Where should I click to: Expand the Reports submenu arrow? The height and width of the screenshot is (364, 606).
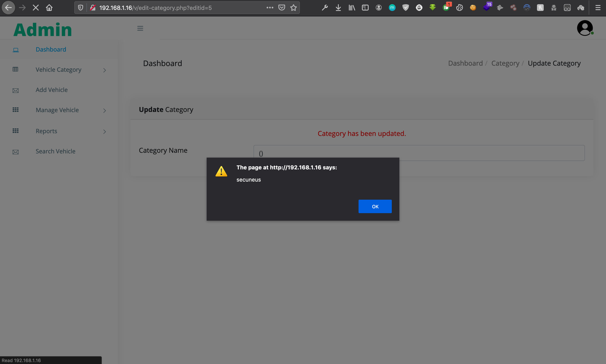click(x=105, y=132)
